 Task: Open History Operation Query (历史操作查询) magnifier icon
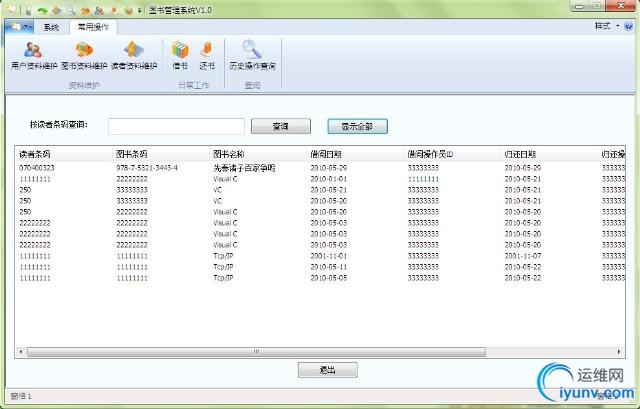coord(252,56)
